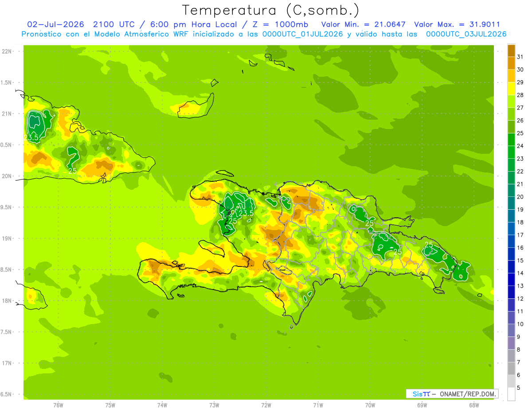Click the "18N" latitude label
532x411 pixels.
click(7, 301)
